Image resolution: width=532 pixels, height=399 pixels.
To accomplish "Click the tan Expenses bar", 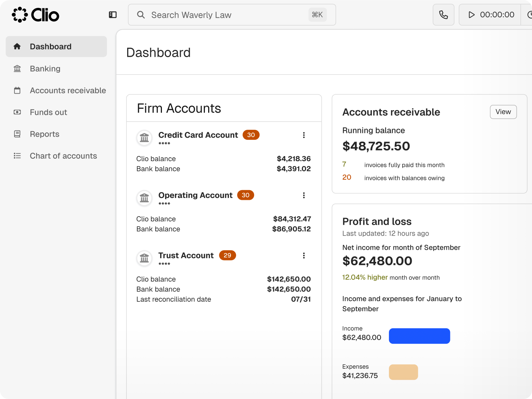I will [403, 372].
